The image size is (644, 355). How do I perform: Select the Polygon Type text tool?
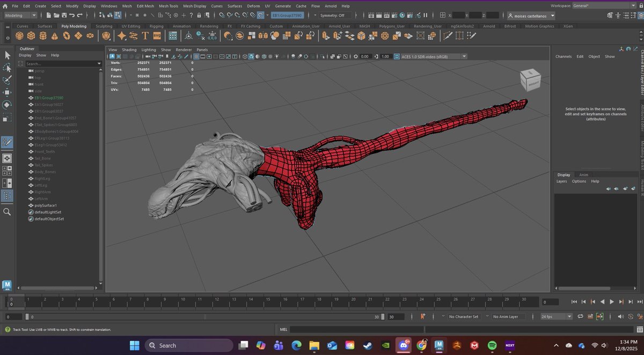[145, 36]
